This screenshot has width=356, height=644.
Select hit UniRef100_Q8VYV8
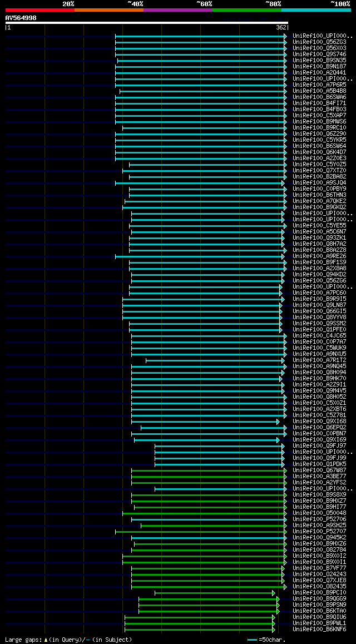coord(319,318)
